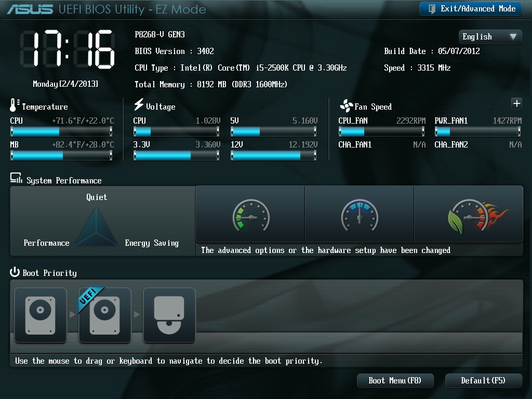Click the BIOS Version : 3402 text

pyautogui.click(x=175, y=51)
